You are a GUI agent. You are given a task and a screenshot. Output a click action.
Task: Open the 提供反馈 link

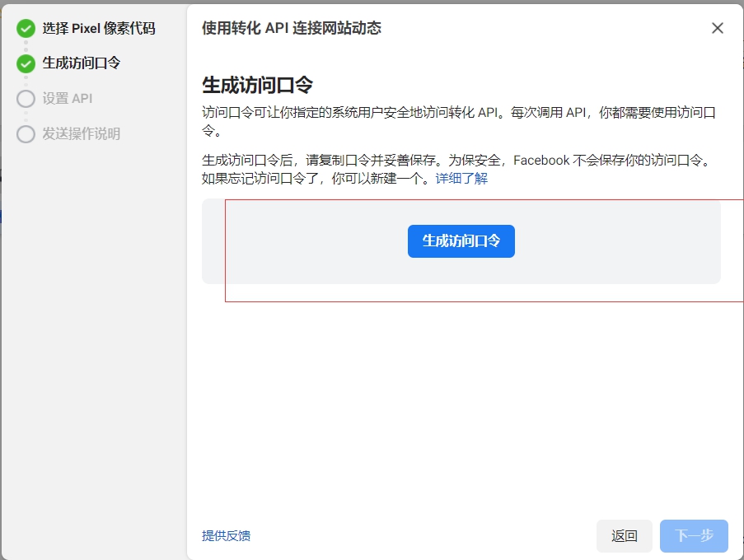(226, 536)
